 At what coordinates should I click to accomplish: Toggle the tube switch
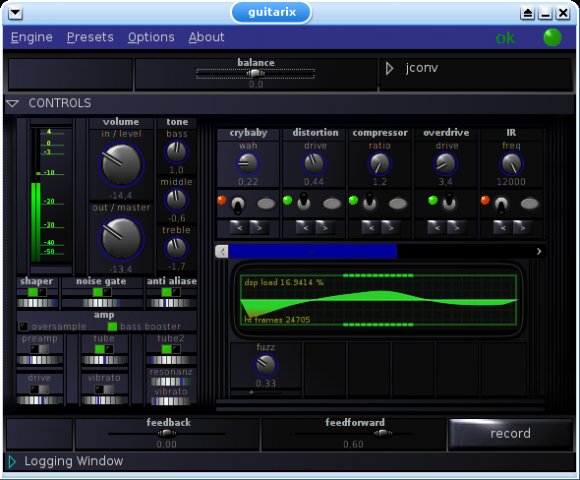click(104, 349)
